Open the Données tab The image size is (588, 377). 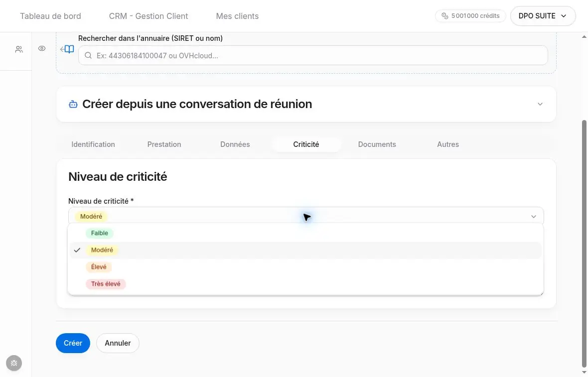[235, 144]
